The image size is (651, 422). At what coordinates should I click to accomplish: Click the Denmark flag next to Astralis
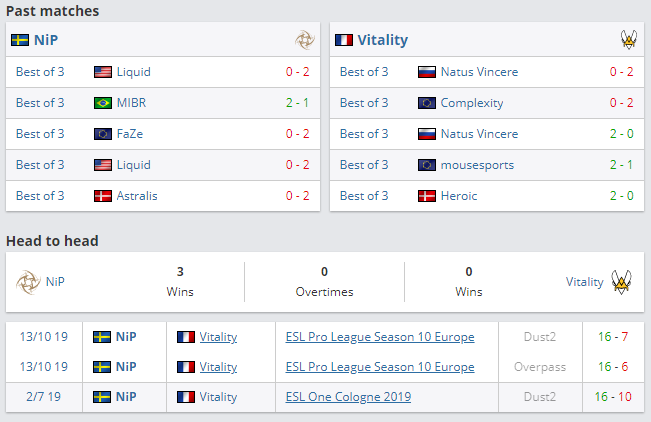click(x=102, y=196)
